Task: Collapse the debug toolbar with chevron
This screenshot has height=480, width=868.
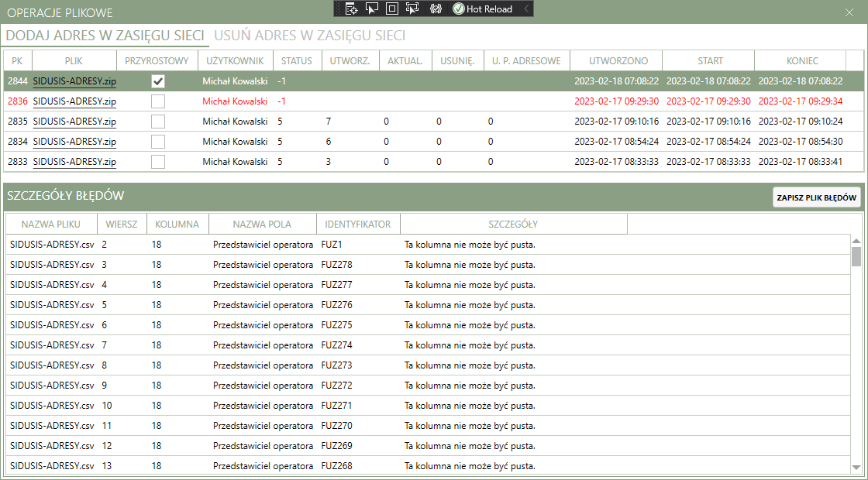Action: [527, 9]
